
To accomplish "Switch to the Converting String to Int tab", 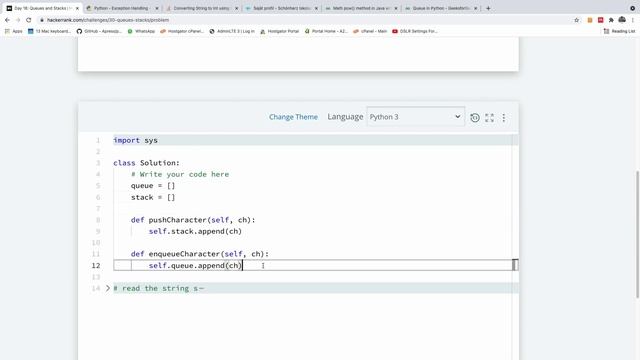I will tap(201, 8).
